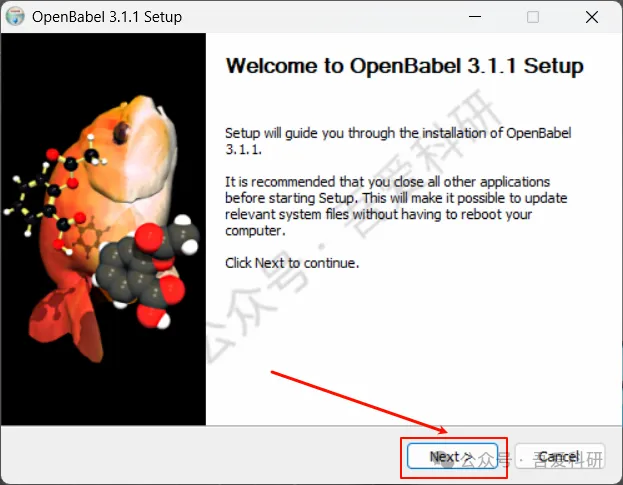Open the OpenBabel installer icon menu in title bar

click(15, 16)
